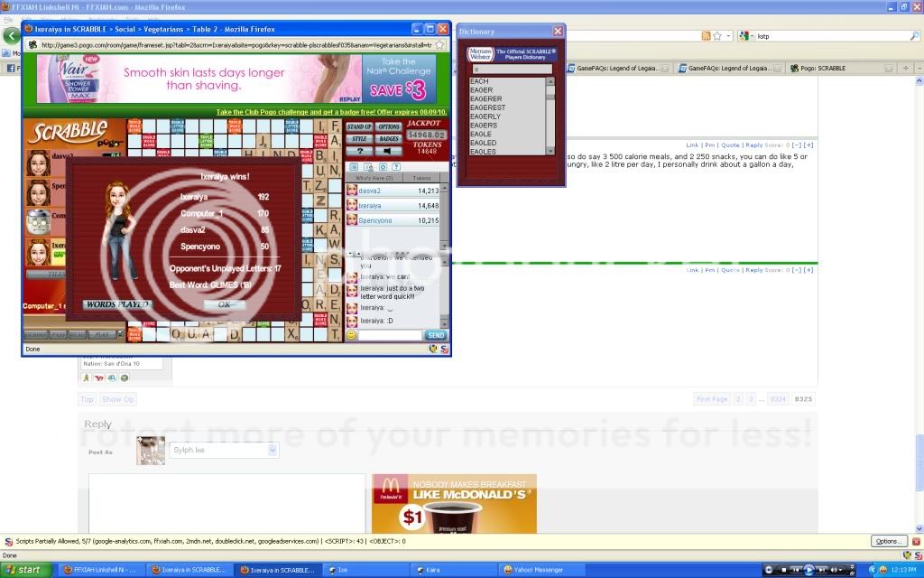The height and width of the screenshot is (578, 924).
Task: Click the RSS feed icon in the address bar
Action: (707, 35)
